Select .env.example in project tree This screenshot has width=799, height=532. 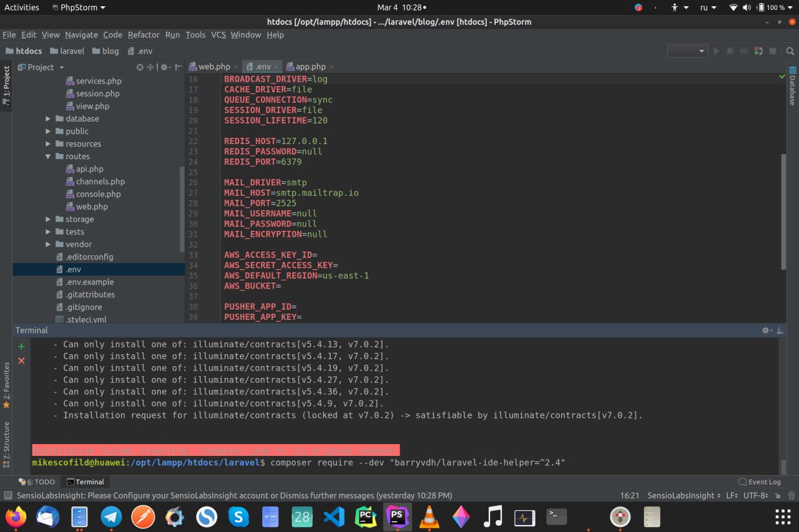pyautogui.click(x=89, y=282)
